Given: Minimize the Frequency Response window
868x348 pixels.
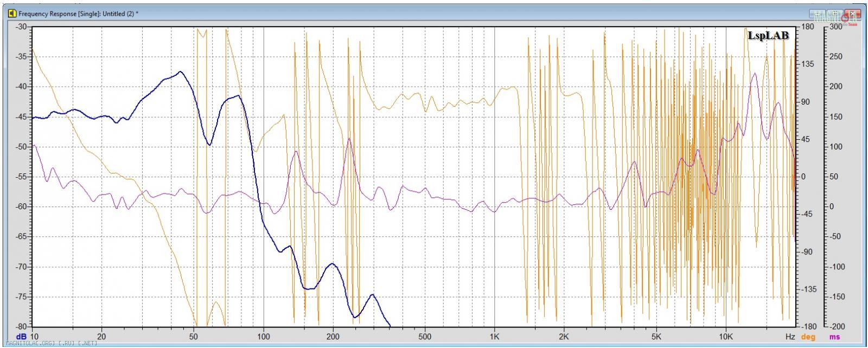Looking at the screenshot, I should click(818, 13).
